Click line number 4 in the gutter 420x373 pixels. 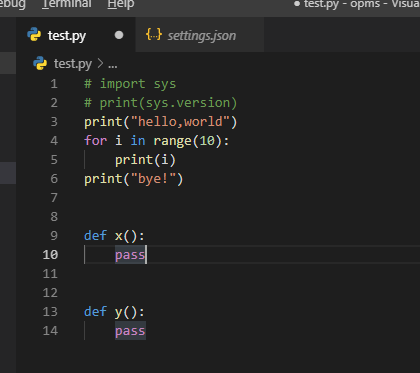click(x=54, y=141)
